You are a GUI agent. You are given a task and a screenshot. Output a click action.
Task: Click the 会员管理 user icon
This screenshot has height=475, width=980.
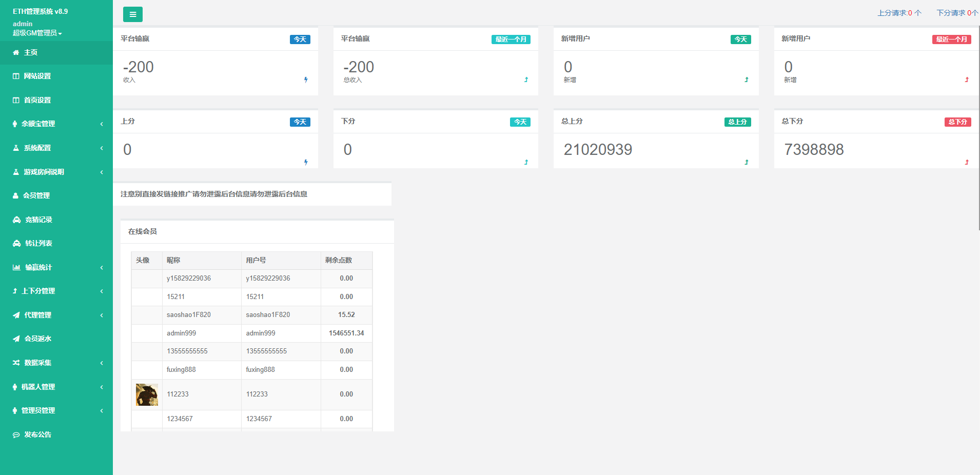tap(15, 195)
